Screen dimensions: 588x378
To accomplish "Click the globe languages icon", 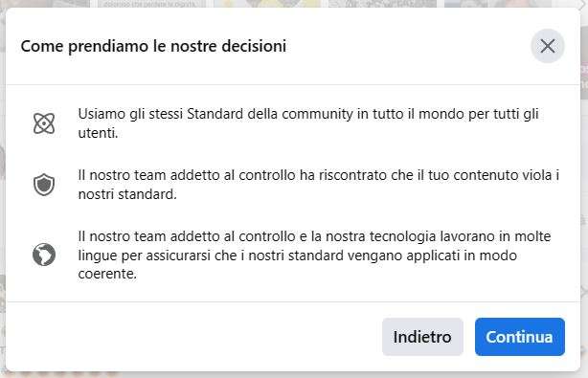I will [44, 255].
